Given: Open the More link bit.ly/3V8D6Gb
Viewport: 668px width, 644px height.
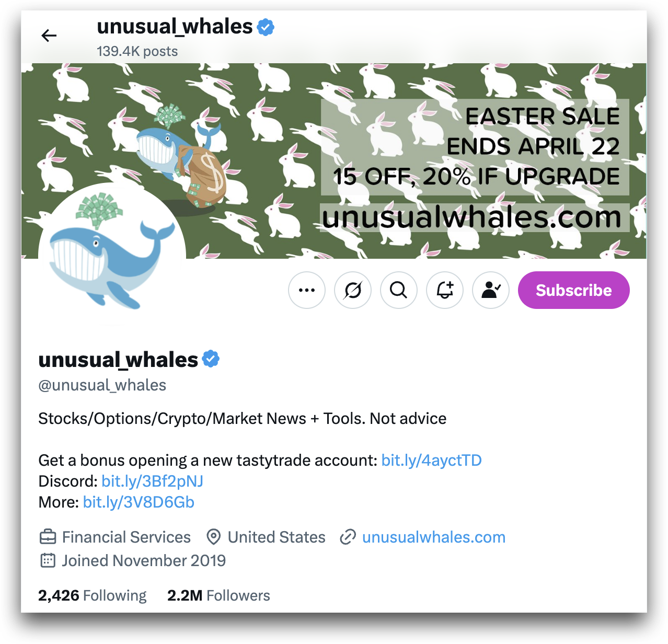Looking at the screenshot, I should (x=139, y=502).
